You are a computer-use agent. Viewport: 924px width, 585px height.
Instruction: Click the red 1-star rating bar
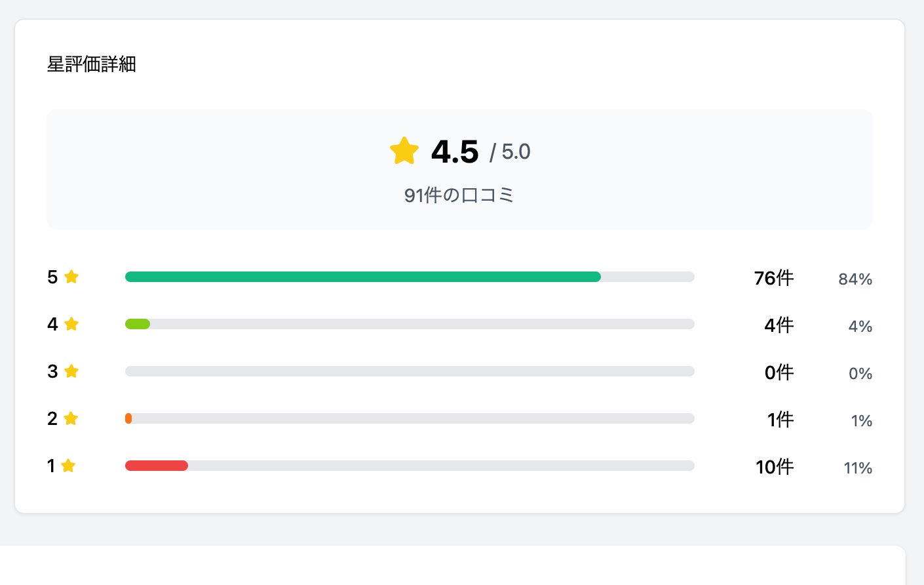pyautogui.click(x=157, y=466)
